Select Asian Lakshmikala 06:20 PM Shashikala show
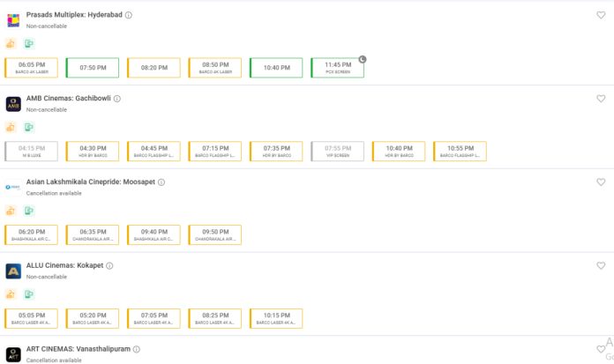 coord(32,234)
